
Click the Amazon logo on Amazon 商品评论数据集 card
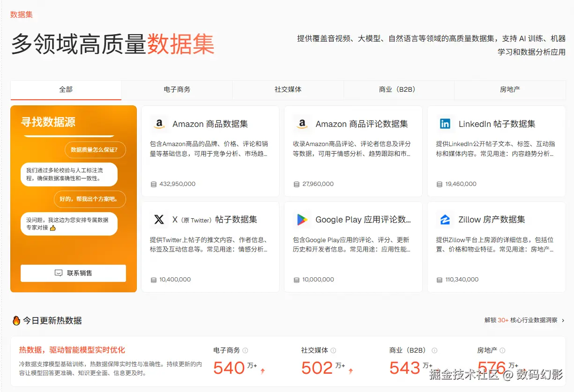tap(302, 124)
